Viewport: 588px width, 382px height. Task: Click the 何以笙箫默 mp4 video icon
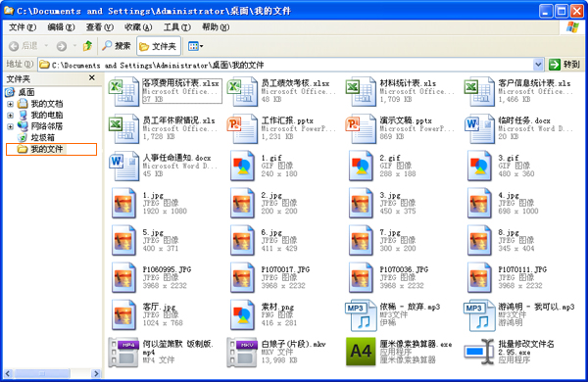123,352
